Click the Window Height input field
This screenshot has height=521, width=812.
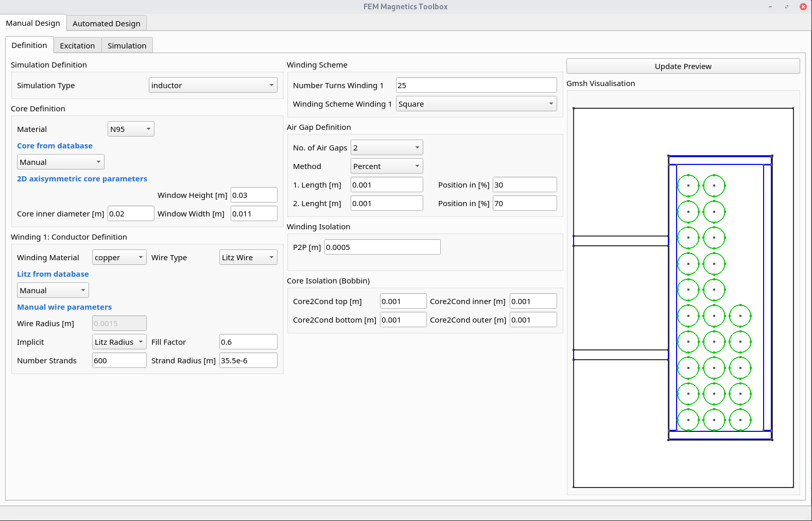tap(254, 195)
